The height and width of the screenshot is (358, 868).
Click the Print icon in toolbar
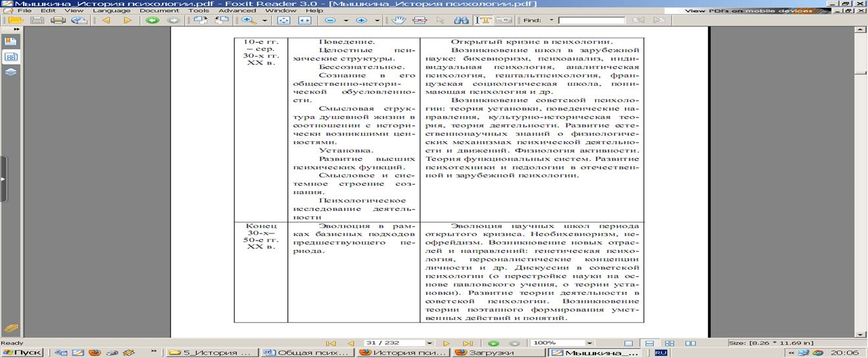pos(57,20)
